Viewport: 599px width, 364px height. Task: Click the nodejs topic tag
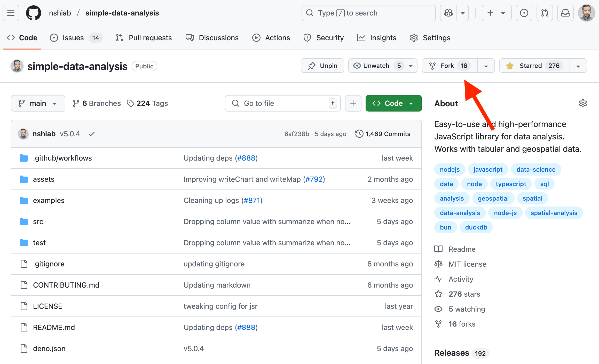[x=450, y=169]
